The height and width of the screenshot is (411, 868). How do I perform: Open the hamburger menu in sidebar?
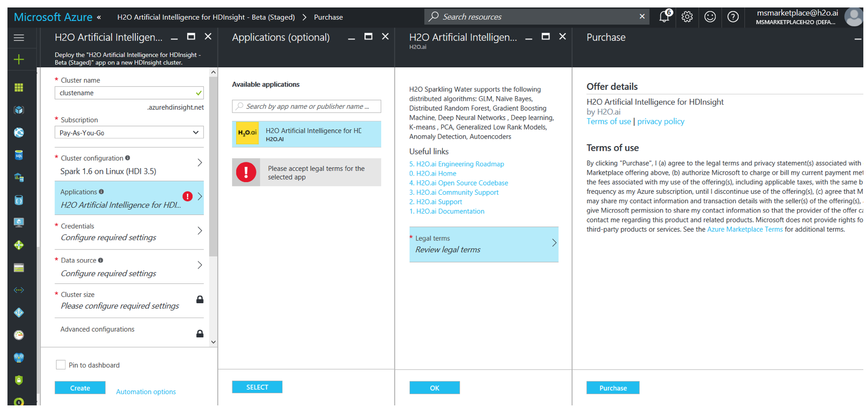click(x=19, y=38)
